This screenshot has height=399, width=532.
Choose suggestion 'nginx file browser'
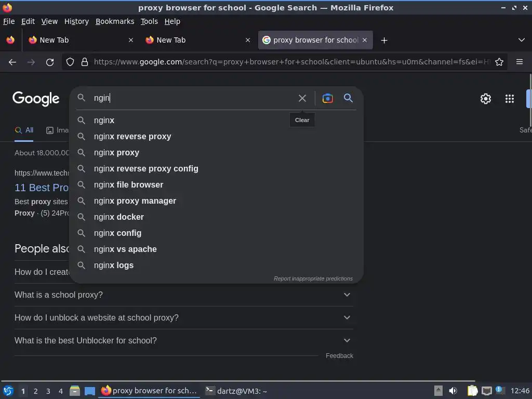[216, 185]
